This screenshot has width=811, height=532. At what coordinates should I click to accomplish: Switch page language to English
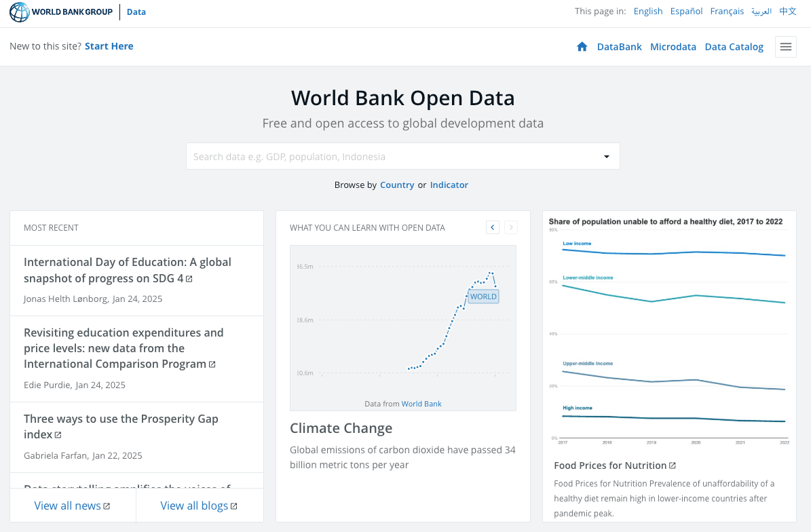tap(648, 12)
